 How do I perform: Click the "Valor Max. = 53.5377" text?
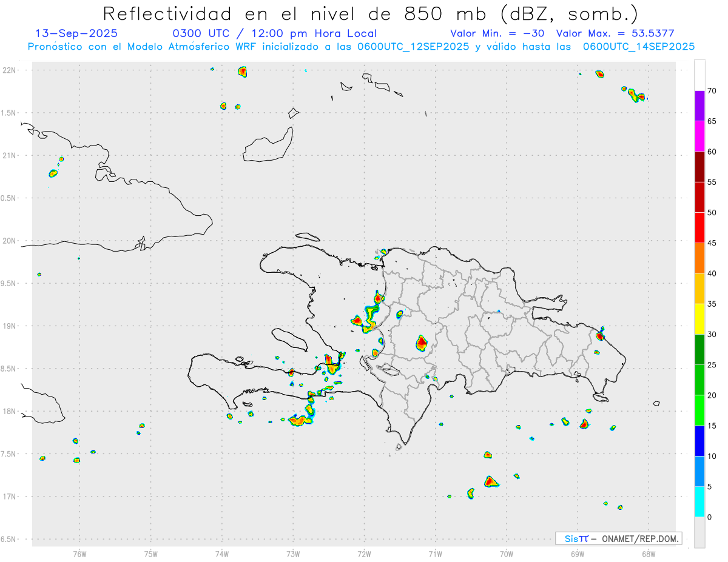[x=615, y=33]
